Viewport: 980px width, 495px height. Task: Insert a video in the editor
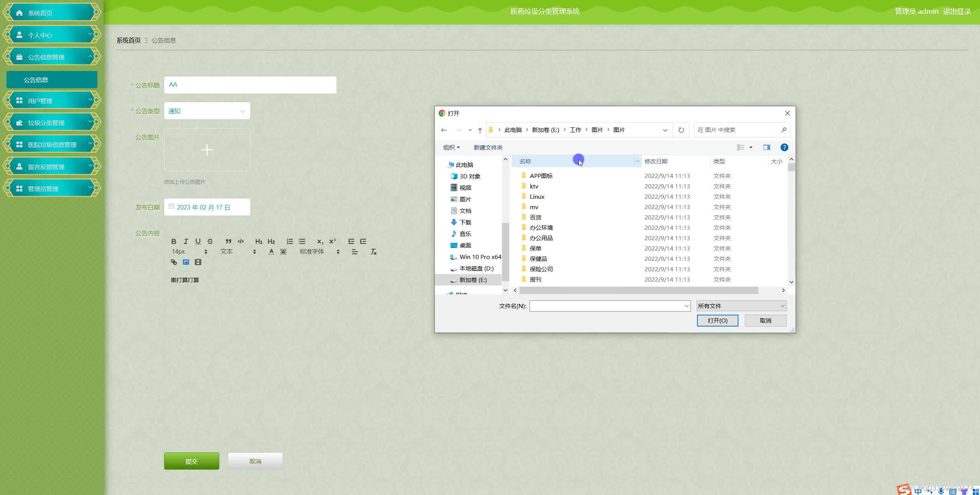(x=198, y=262)
